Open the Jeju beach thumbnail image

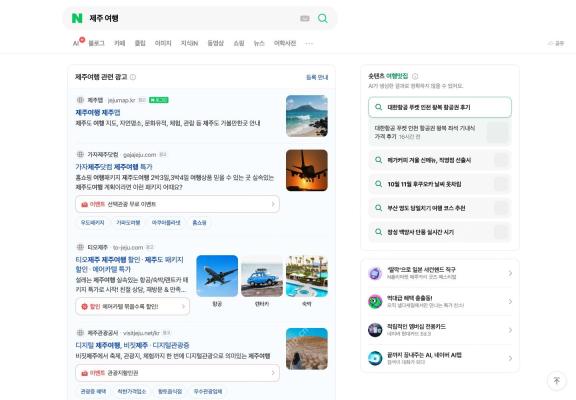307,116
